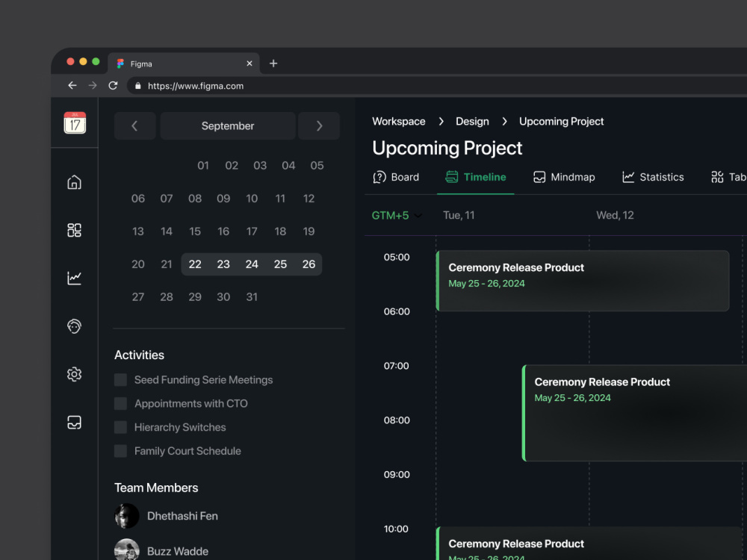Select date 22 in calendar
Viewport: 747px width, 560px height.
tap(195, 264)
